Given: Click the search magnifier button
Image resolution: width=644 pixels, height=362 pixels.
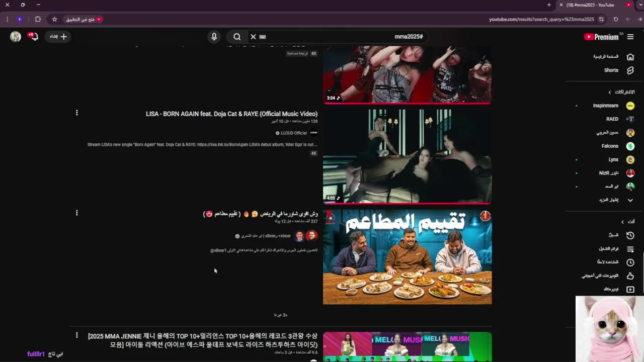Looking at the screenshot, I should [237, 37].
